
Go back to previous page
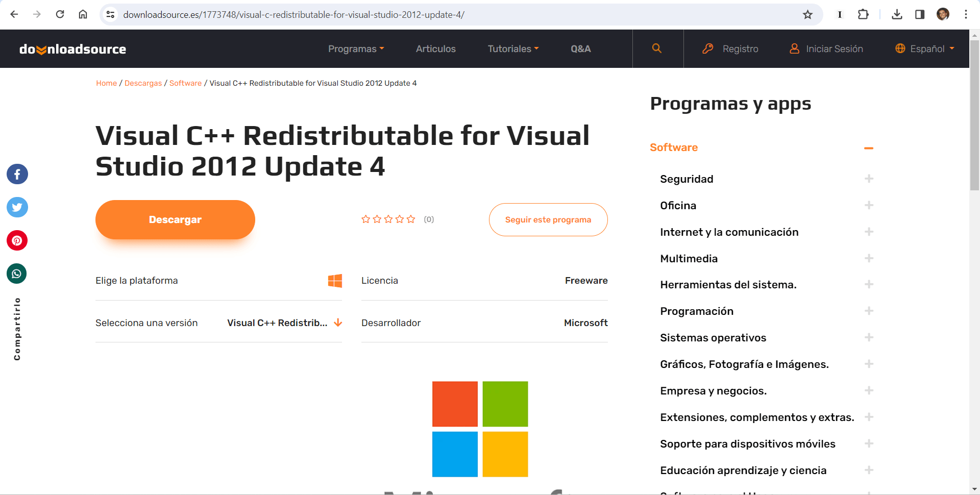tap(14, 14)
